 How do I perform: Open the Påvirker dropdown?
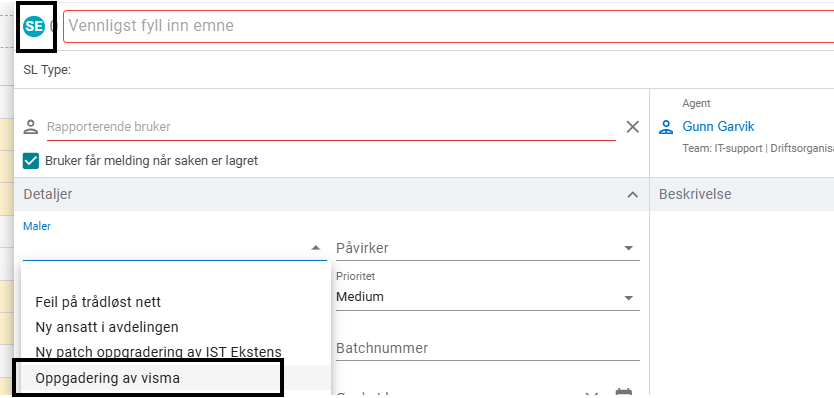[488, 248]
